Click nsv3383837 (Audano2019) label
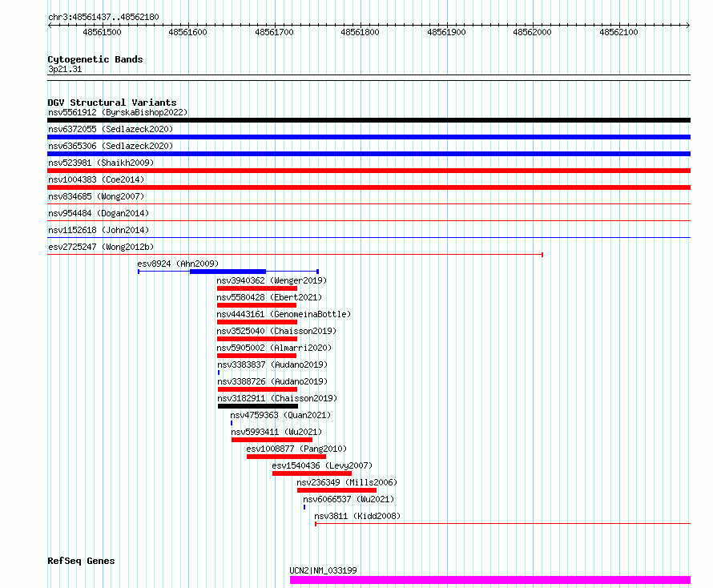This screenshot has height=588, width=713. click(272, 364)
